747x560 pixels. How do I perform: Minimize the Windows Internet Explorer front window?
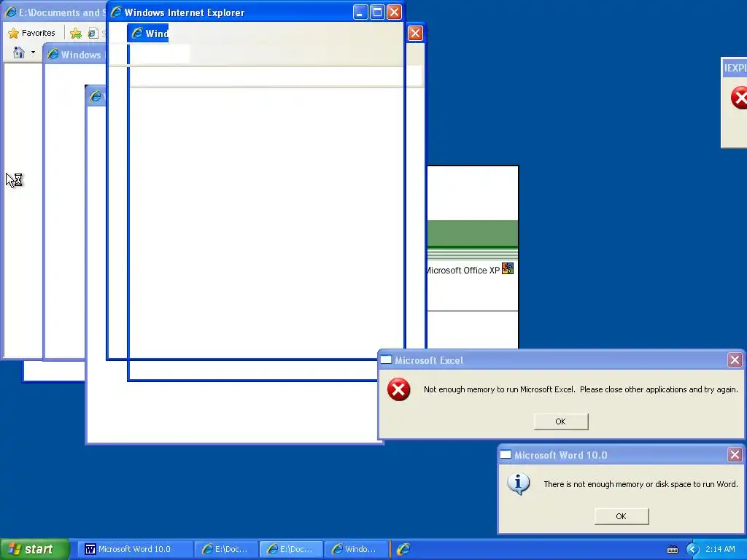360,12
